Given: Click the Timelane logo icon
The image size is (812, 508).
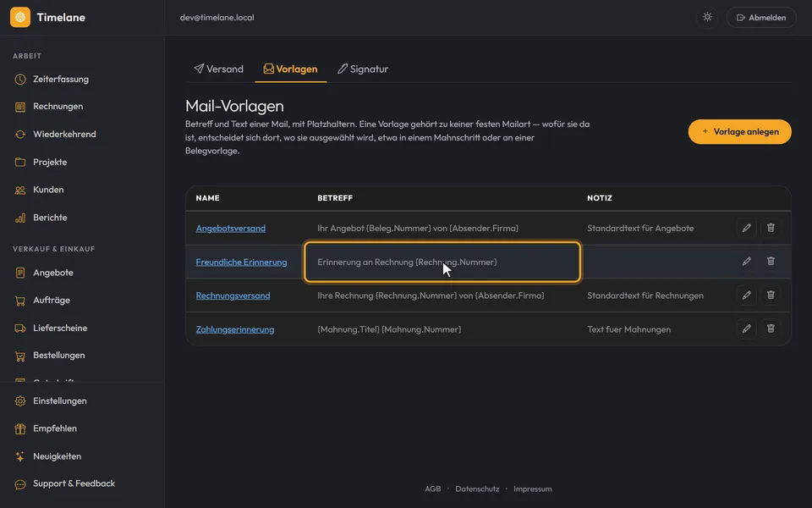Looking at the screenshot, I should point(20,17).
